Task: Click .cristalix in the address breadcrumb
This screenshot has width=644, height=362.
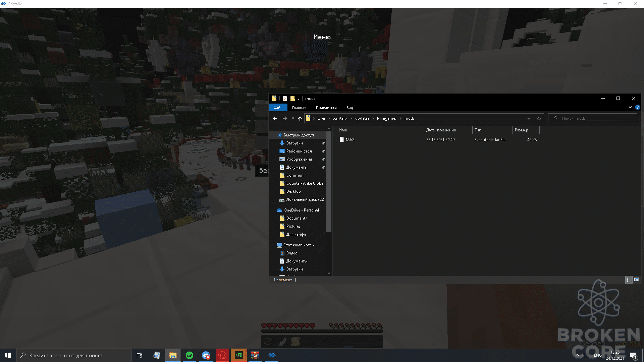Action: [x=340, y=118]
